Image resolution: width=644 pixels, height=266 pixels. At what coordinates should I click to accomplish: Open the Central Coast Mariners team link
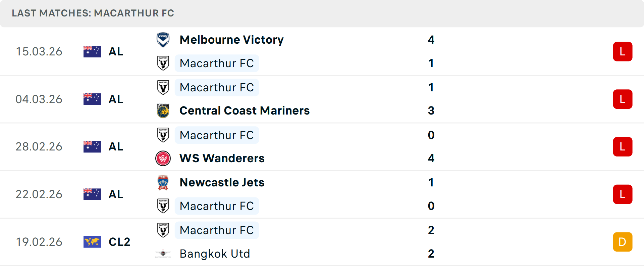[x=245, y=110]
